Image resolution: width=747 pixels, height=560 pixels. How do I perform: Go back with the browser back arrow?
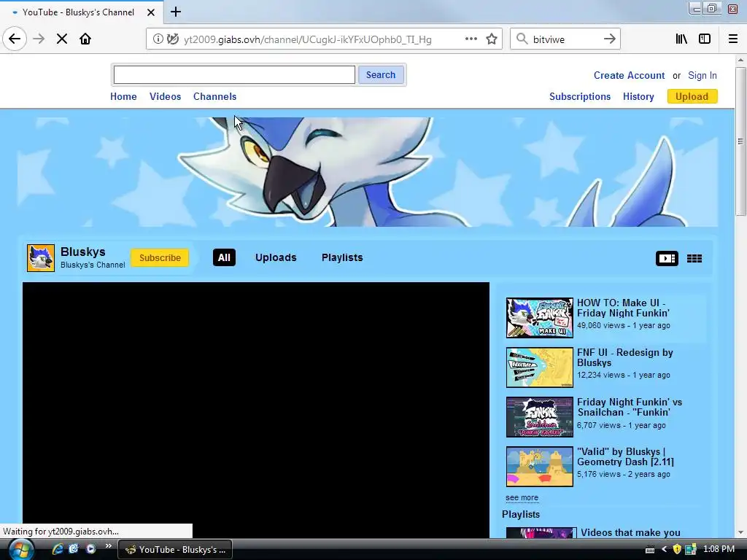point(15,39)
